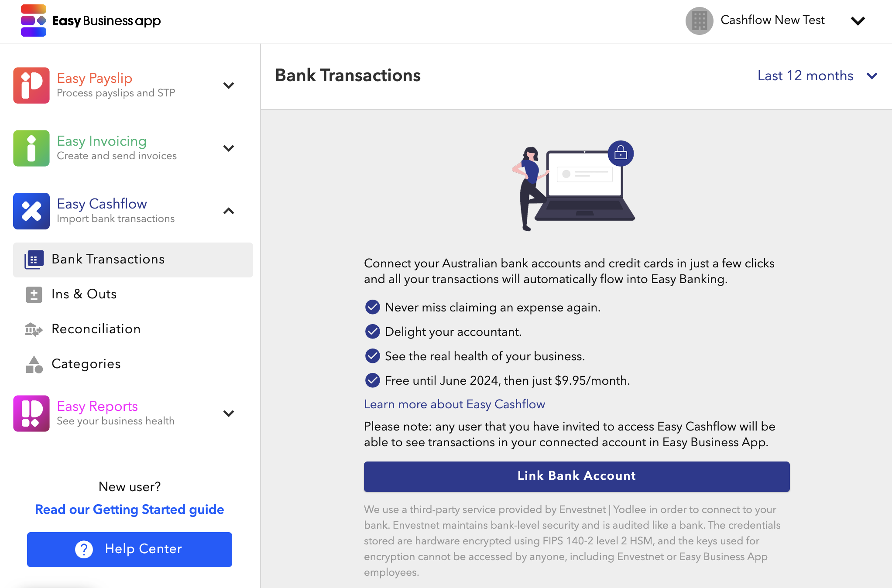The width and height of the screenshot is (892, 588).
Task: Collapse the Easy Cashflow section chevron
Action: point(229,211)
